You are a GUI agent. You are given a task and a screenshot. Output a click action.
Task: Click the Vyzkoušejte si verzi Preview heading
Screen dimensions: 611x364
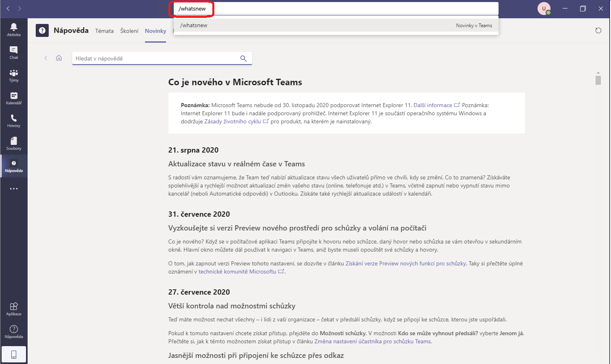coord(297,228)
